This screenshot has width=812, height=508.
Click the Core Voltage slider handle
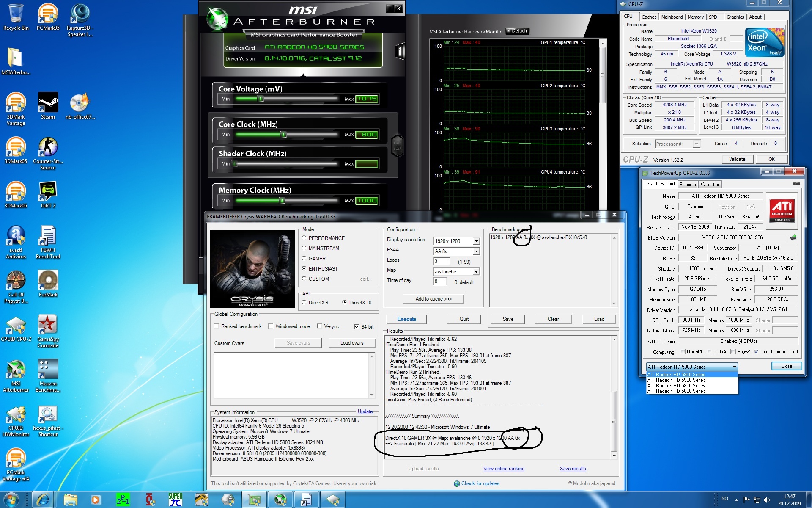pyautogui.click(x=261, y=99)
